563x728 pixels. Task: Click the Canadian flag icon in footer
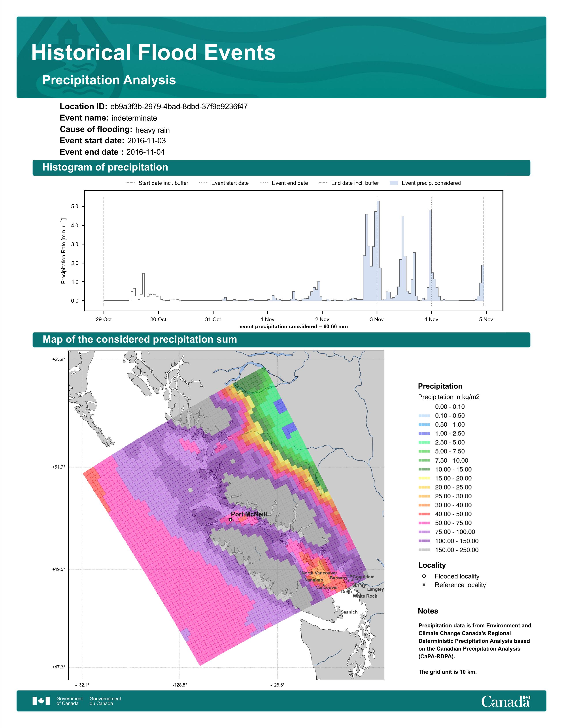click(x=41, y=701)
